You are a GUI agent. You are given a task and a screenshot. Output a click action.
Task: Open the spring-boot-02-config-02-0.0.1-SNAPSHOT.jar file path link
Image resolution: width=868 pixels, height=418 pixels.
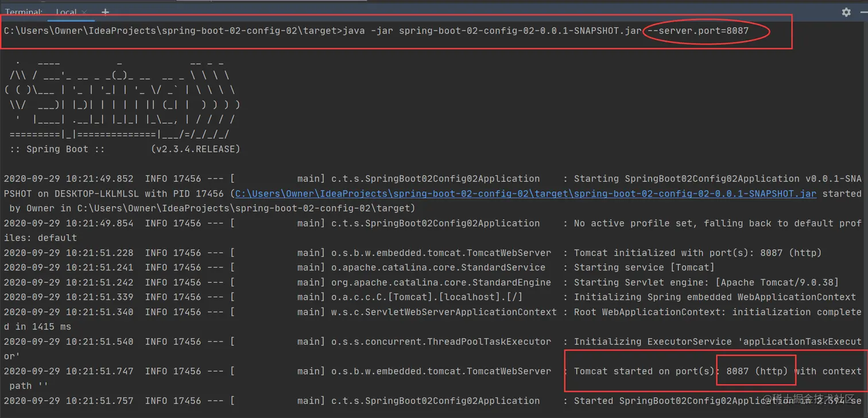(525, 194)
